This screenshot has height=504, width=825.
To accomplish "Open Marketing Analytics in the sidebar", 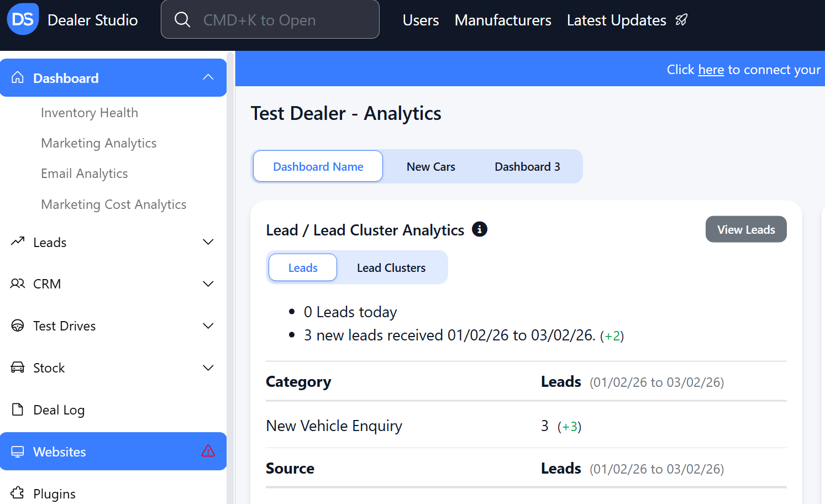I will 99,143.
